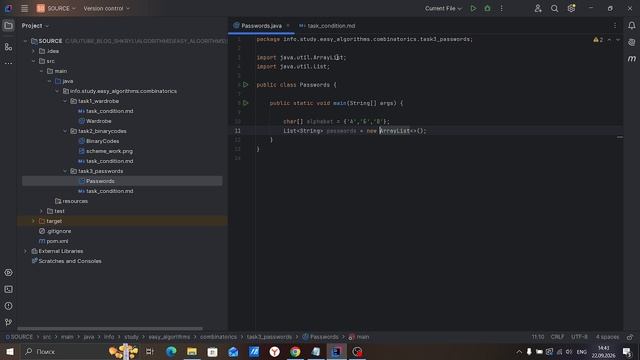
Task: Click task3_passwords in breadcrumb bar
Action: coord(269,337)
